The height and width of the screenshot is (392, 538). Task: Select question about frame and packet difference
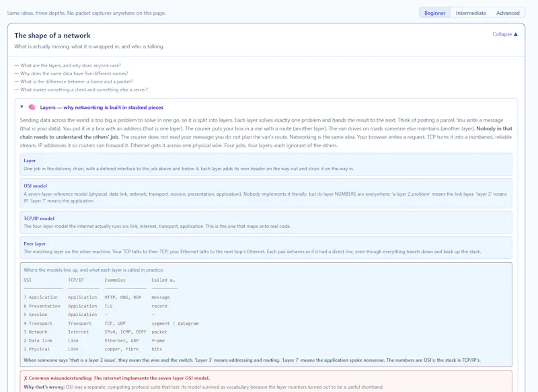click(x=73, y=81)
